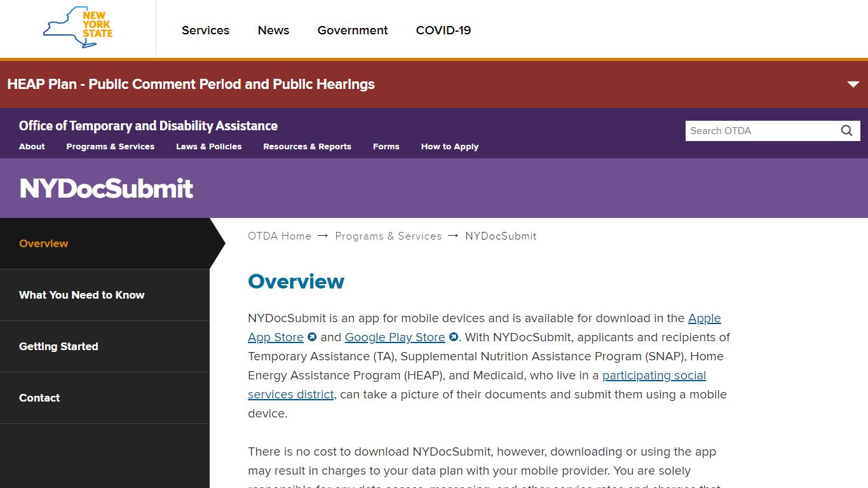
Task: Select Contact in the sidebar
Action: coord(105,398)
